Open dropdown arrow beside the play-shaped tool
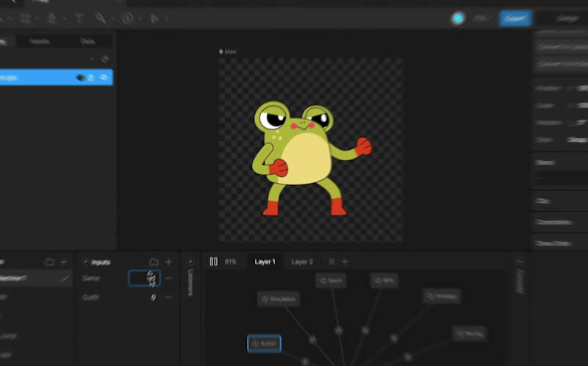The image size is (588, 366). click(167, 18)
